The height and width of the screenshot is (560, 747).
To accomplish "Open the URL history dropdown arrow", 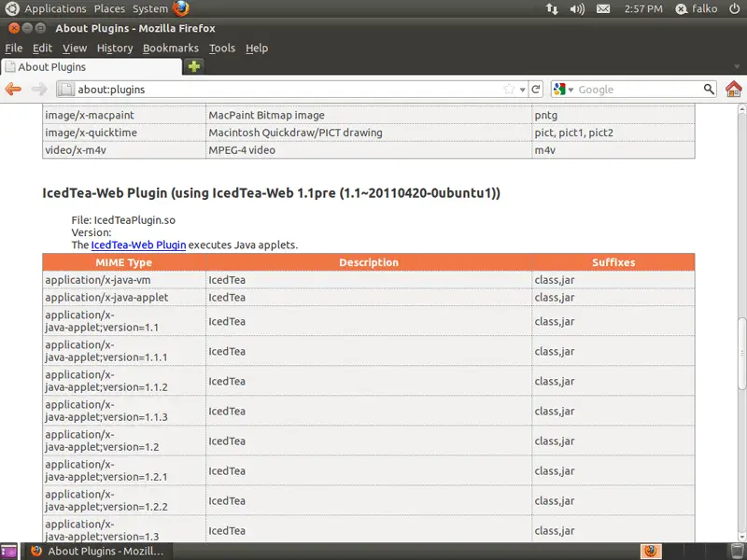I will point(523,90).
